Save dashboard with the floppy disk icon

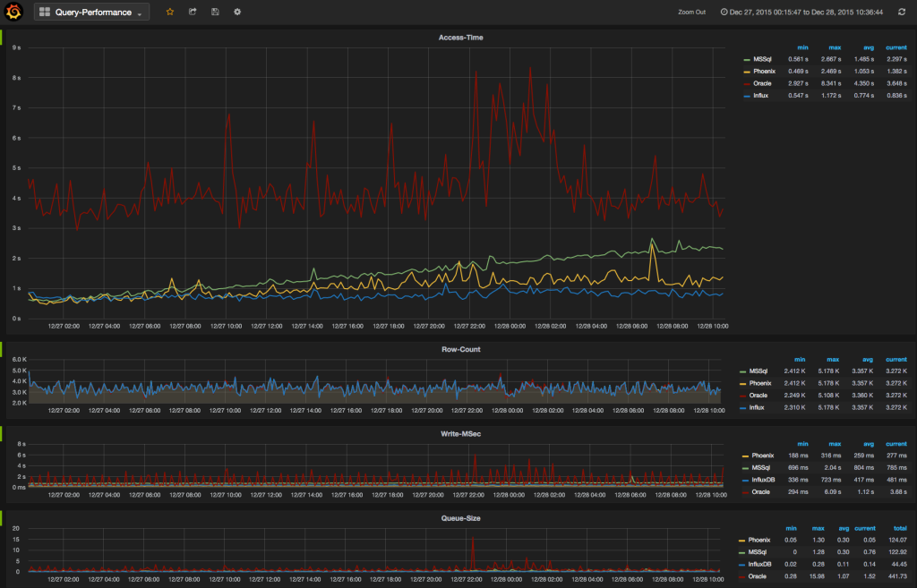click(215, 12)
